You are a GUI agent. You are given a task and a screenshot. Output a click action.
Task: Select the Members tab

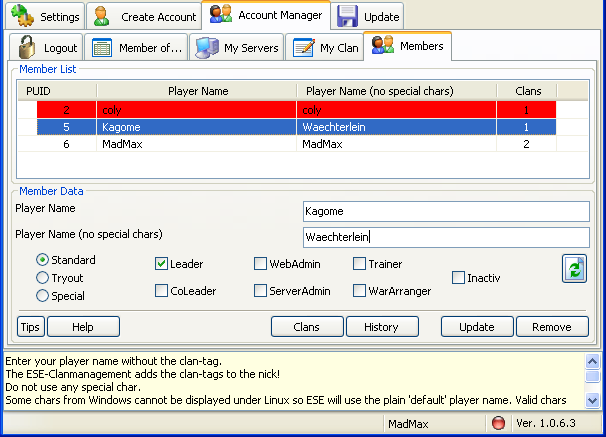click(x=407, y=46)
